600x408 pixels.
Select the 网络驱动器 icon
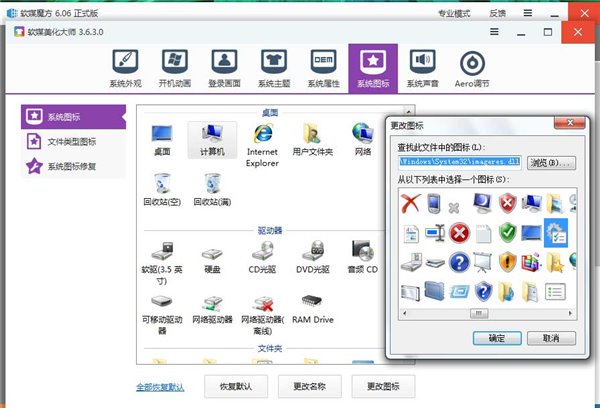click(x=212, y=310)
